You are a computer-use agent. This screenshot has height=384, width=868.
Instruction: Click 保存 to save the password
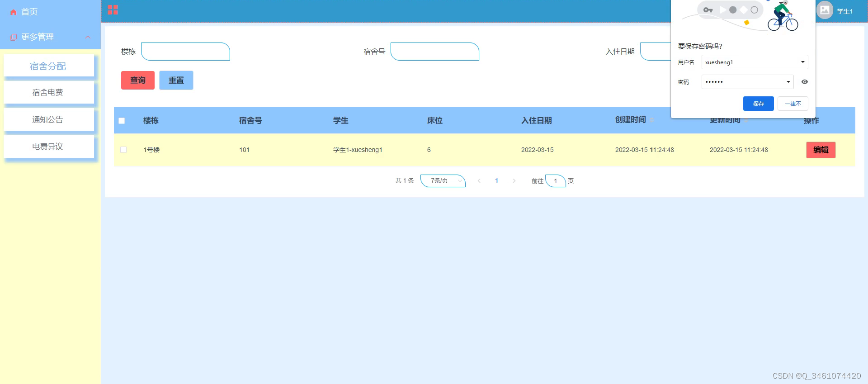[759, 104]
